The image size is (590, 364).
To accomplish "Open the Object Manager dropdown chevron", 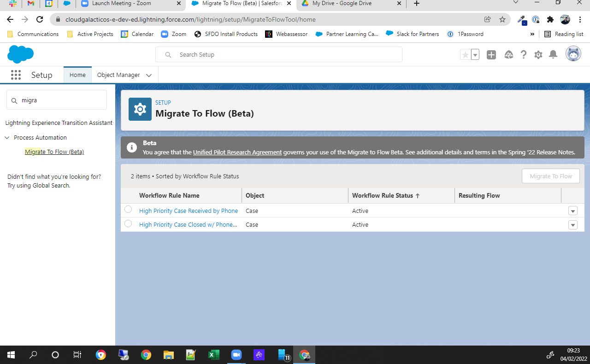I will [x=149, y=75].
